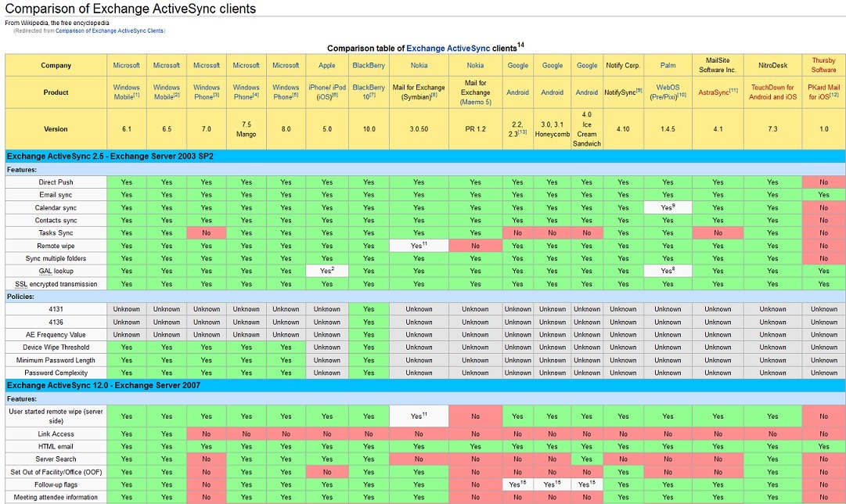Click the '1.4.5' version cell
Image resolution: width=846 pixels, height=504 pixels.
coord(668,129)
